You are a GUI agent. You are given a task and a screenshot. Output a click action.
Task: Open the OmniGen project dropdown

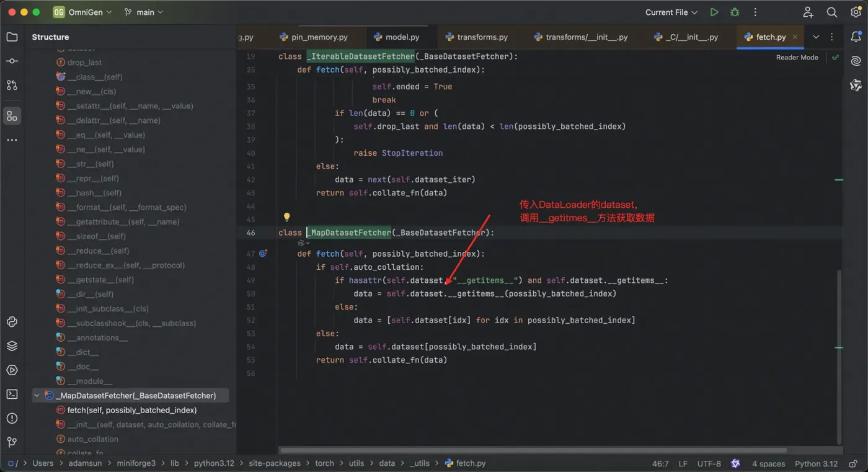(x=82, y=12)
